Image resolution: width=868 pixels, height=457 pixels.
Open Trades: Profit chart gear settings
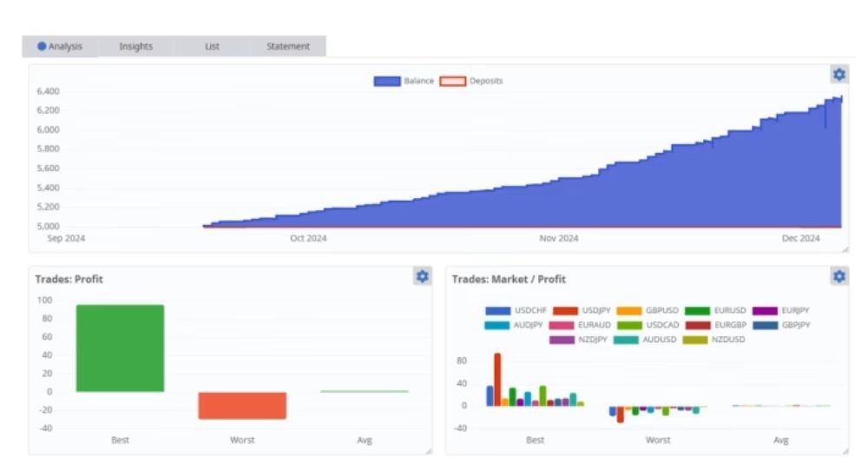click(x=422, y=276)
